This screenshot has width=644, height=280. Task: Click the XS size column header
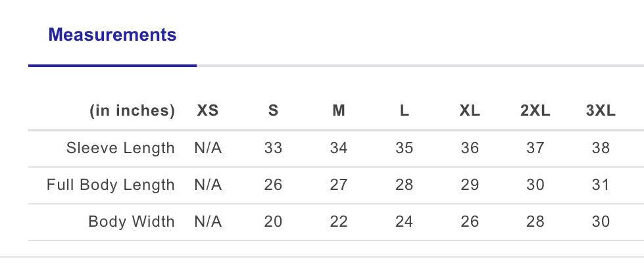tap(208, 111)
